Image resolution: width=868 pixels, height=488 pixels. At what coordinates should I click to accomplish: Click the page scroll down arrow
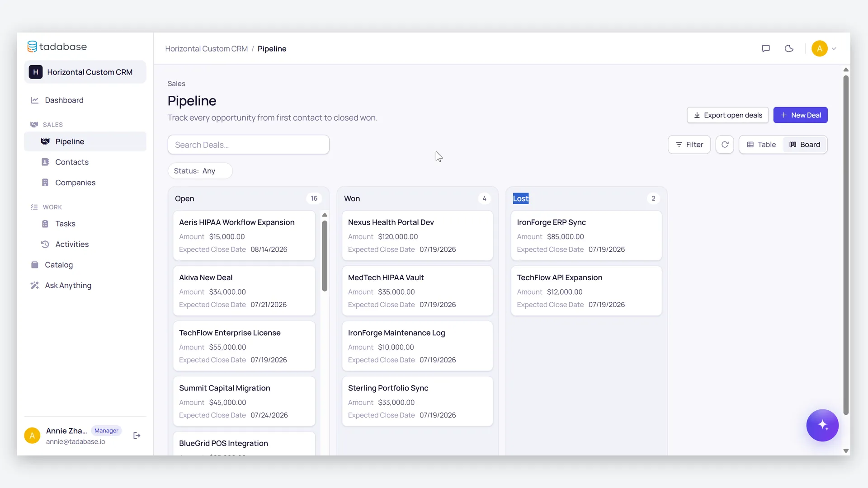846,451
